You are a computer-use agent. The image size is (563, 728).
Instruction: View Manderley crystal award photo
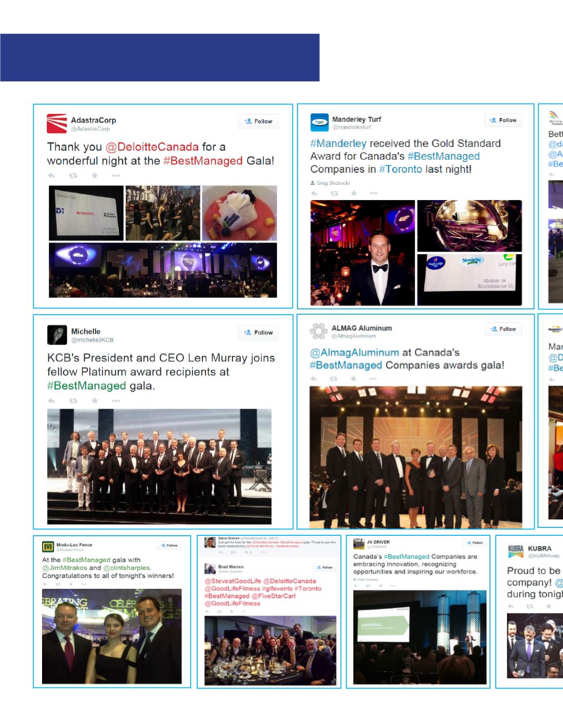[469, 226]
